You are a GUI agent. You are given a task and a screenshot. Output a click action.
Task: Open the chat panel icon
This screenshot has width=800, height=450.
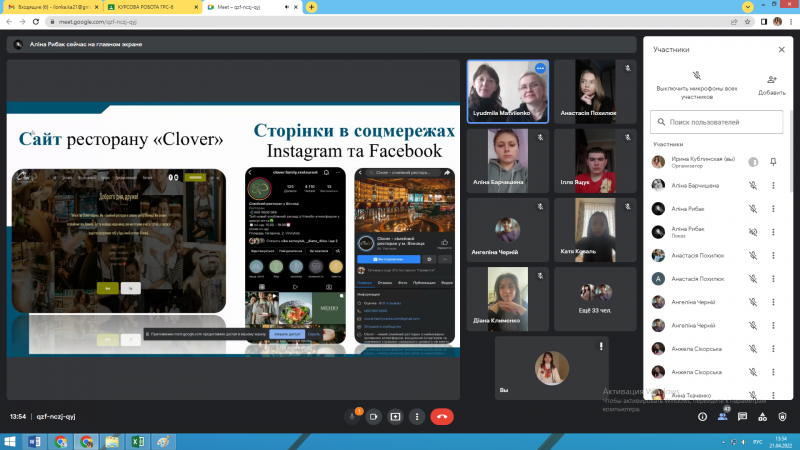point(742,417)
